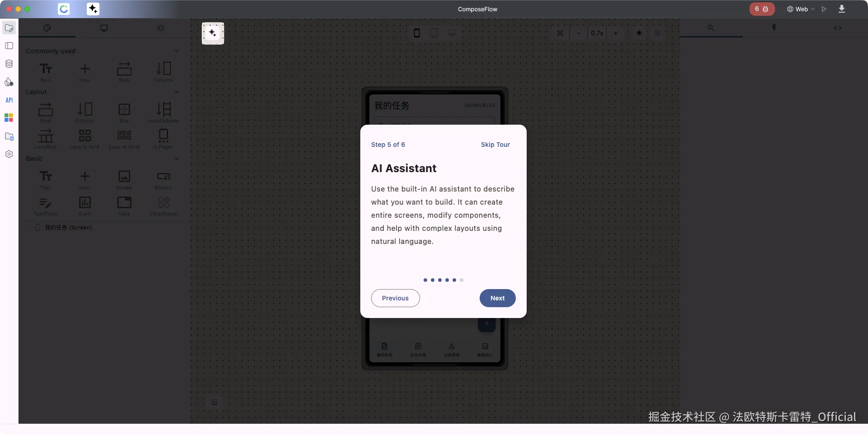
Task: Toggle canvas borders dotted square icon
Action: tap(657, 33)
